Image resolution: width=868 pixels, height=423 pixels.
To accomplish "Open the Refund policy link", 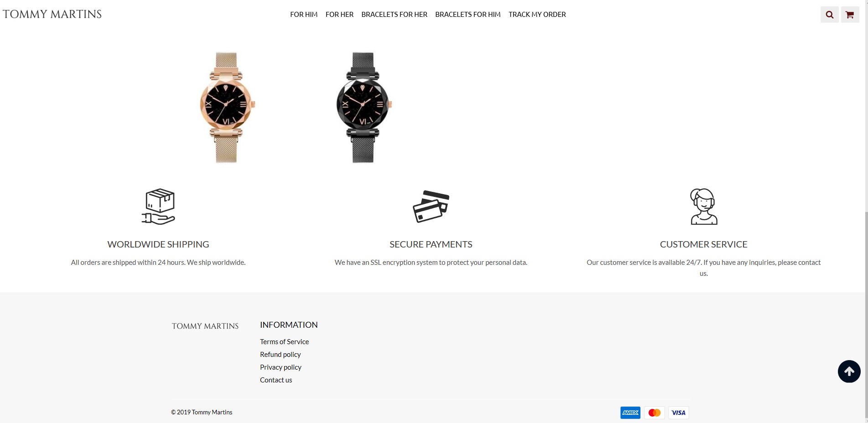I will (x=280, y=354).
